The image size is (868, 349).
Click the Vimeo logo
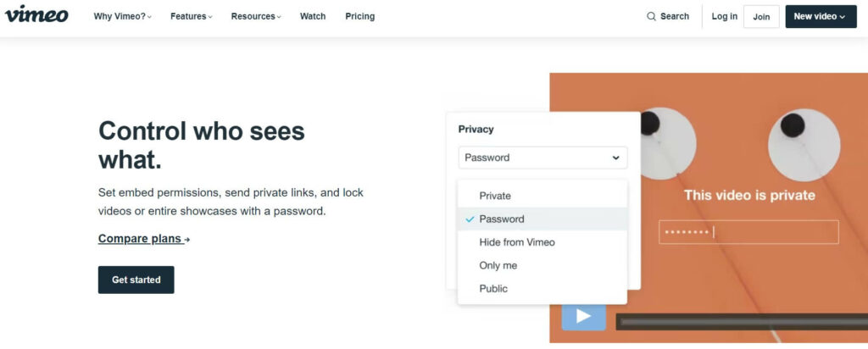coord(36,15)
